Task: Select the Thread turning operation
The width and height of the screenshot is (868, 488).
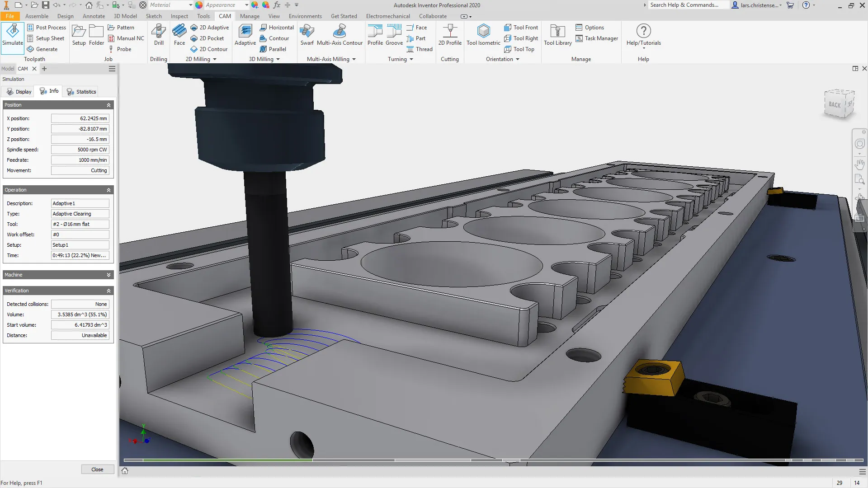Action: 420,49
